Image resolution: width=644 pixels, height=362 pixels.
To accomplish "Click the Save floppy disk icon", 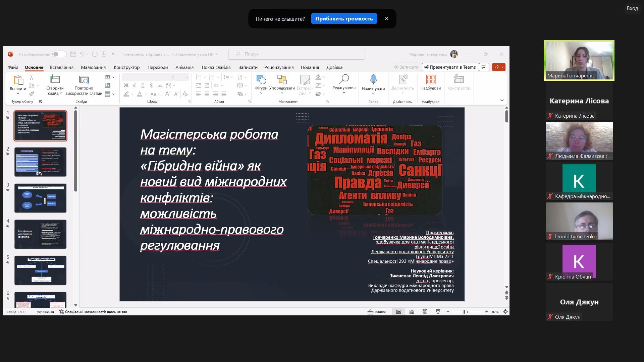I will tap(73, 54).
